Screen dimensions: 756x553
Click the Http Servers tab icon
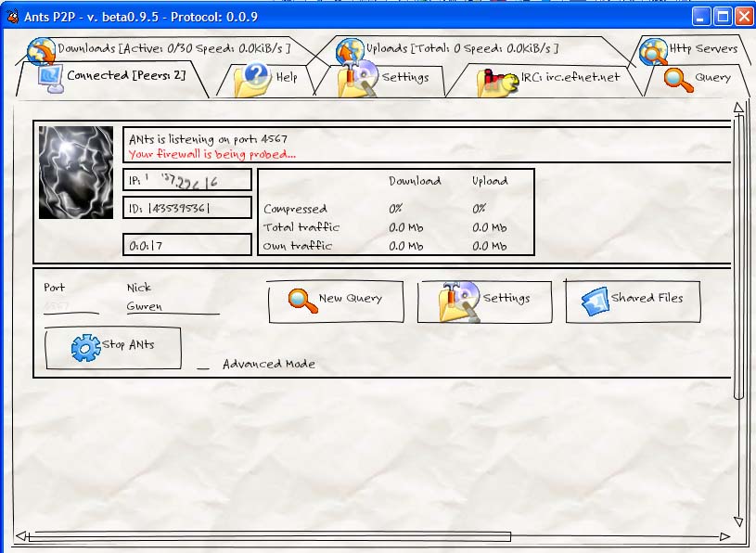point(653,51)
